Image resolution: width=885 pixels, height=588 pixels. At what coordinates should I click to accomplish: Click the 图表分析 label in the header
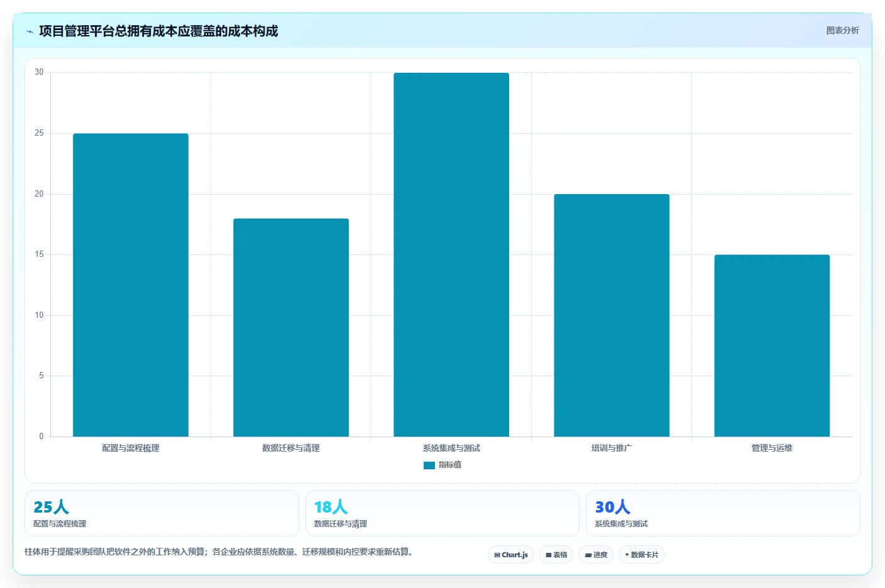pos(842,30)
